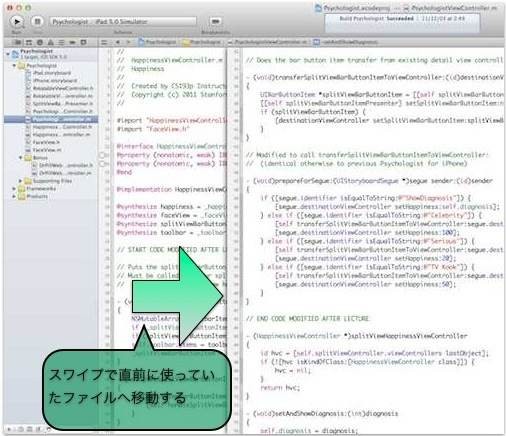The width and height of the screenshot is (506, 436).
Task: Stop the running build
Action: pyautogui.click(x=37, y=22)
